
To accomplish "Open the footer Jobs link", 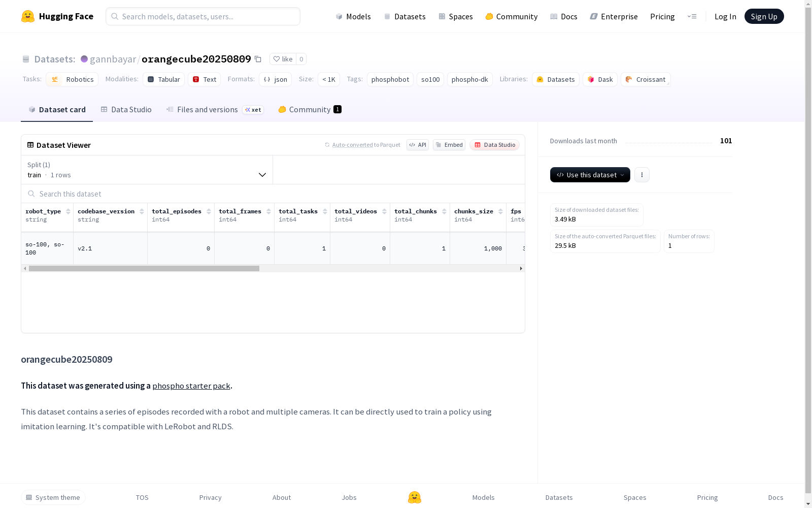I will pos(349,497).
